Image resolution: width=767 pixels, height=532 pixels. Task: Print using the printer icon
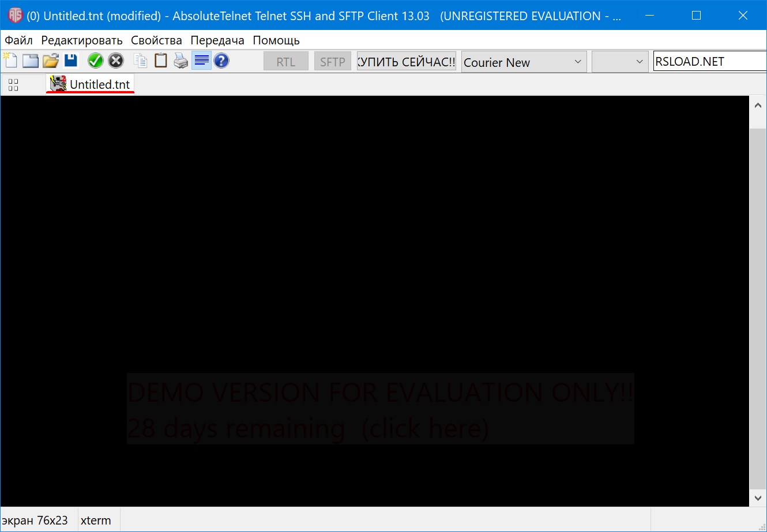coord(181,61)
